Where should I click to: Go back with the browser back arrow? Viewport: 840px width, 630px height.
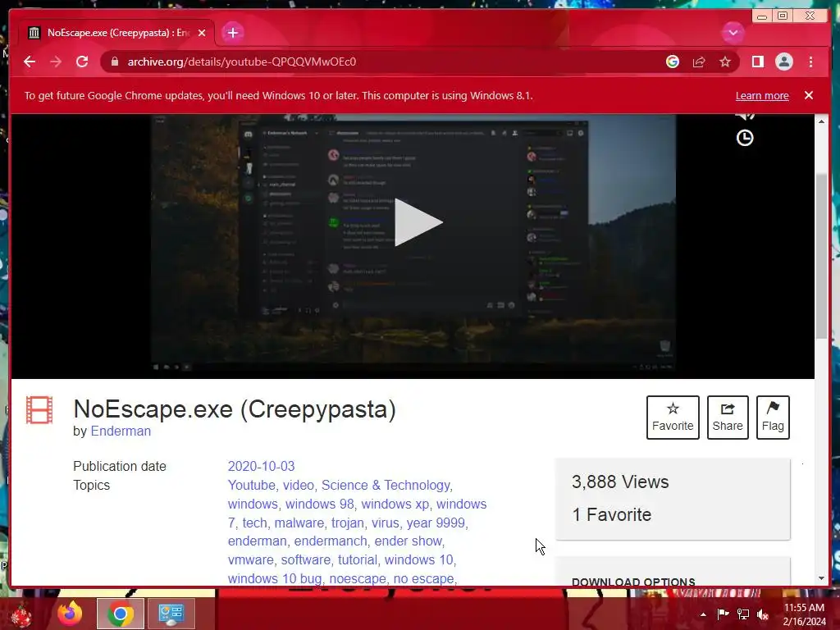30,62
